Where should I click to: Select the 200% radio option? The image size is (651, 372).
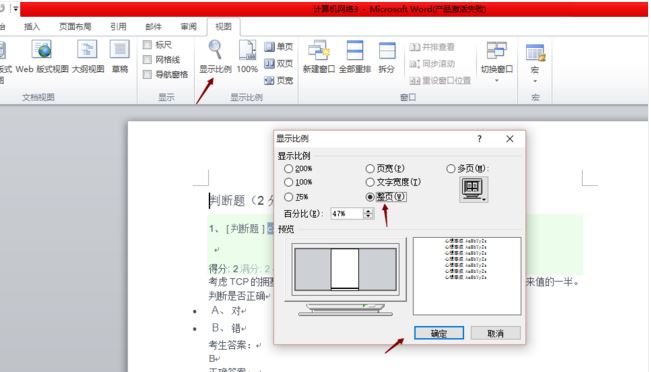click(289, 169)
